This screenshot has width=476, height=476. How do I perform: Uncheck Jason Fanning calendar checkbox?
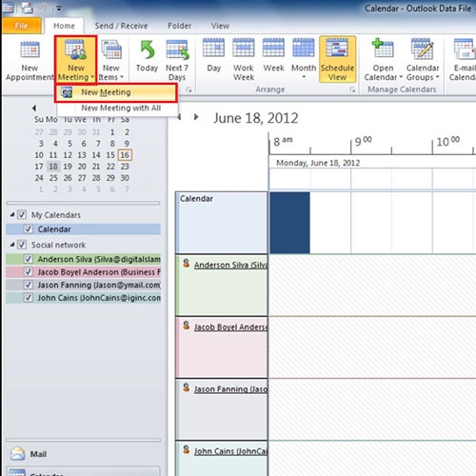[29, 285]
